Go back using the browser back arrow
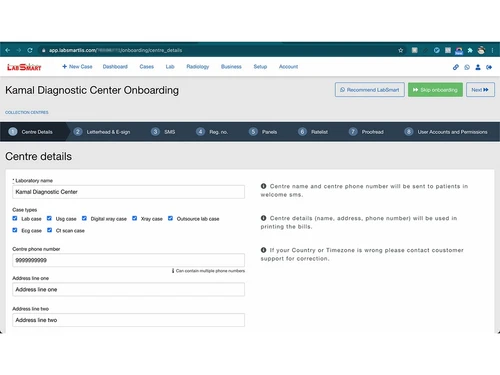This screenshot has width=500, height=375. tap(8, 50)
